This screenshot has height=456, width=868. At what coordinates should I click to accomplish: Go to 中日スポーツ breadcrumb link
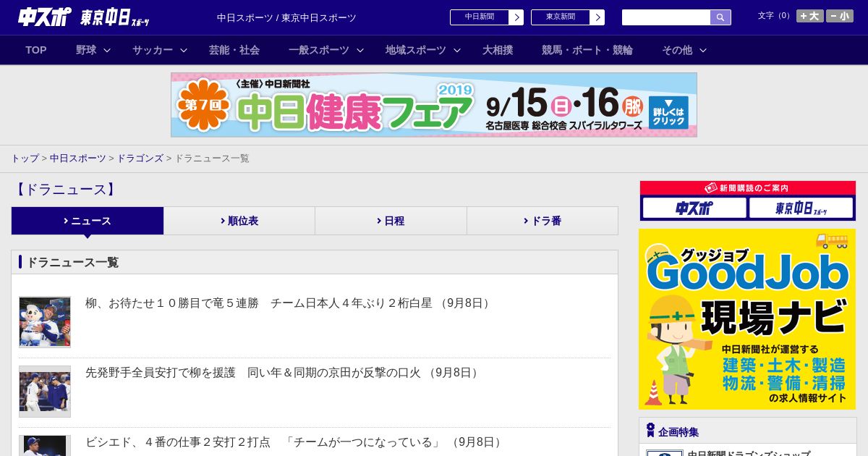pos(78,159)
